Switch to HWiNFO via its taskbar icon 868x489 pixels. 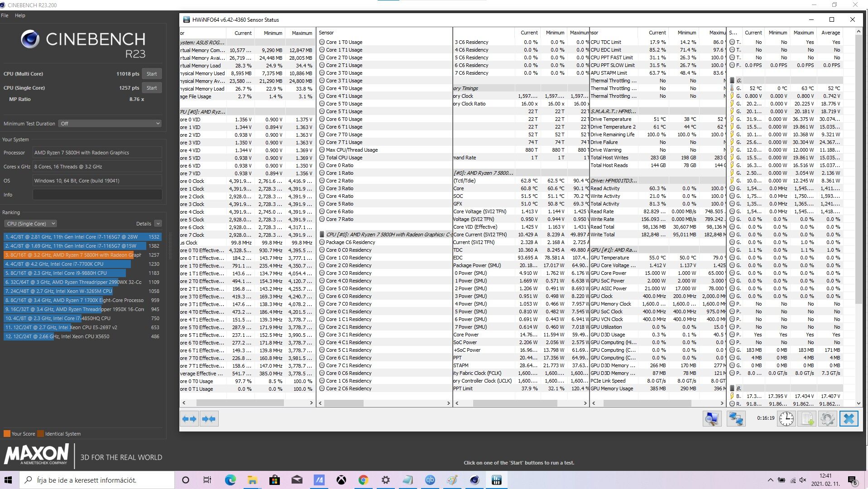497,480
